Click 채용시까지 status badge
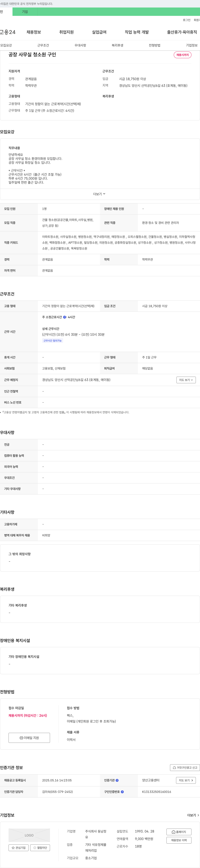 pos(182,55)
